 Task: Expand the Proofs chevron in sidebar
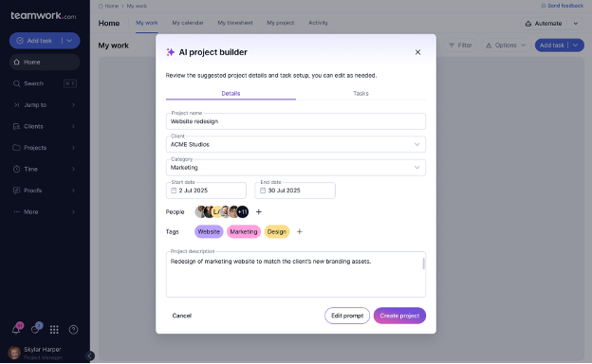click(x=74, y=191)
